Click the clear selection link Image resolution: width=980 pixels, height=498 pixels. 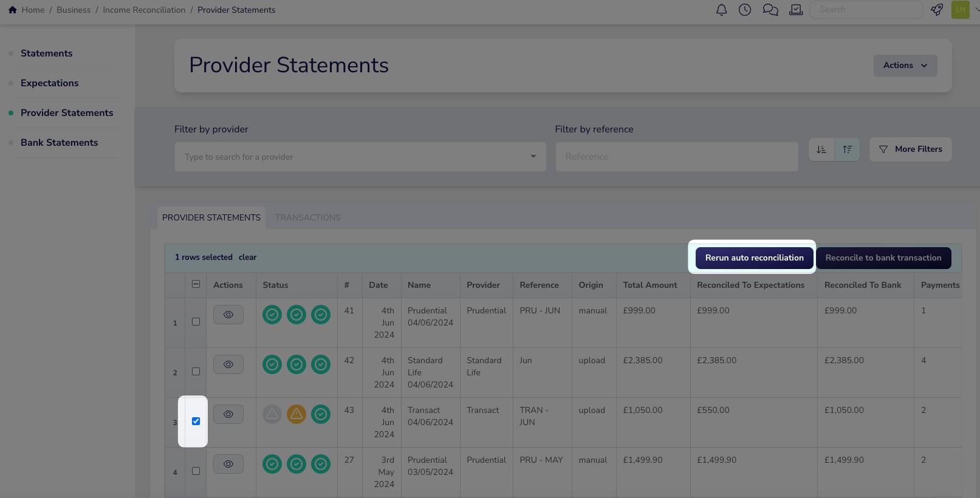pos(247,258)
